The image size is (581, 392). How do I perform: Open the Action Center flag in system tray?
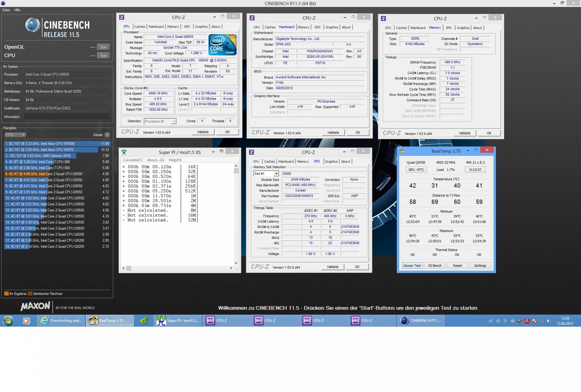[x=534, y=321]
